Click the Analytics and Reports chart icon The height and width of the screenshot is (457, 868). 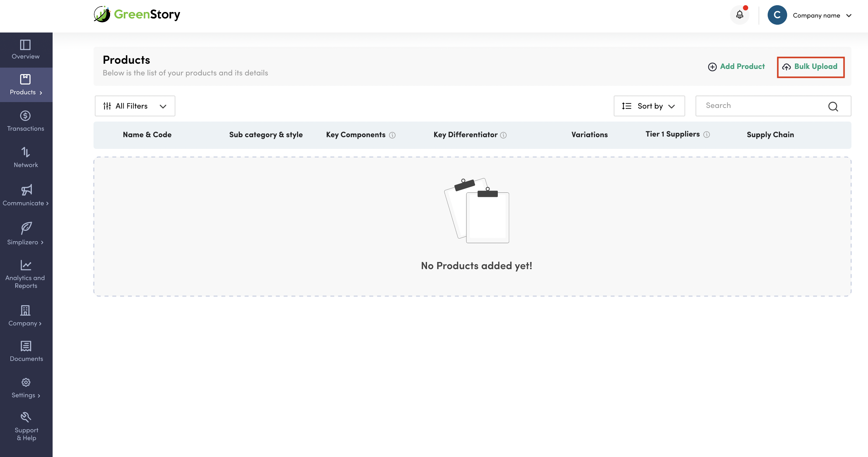[x=26, y=265]
